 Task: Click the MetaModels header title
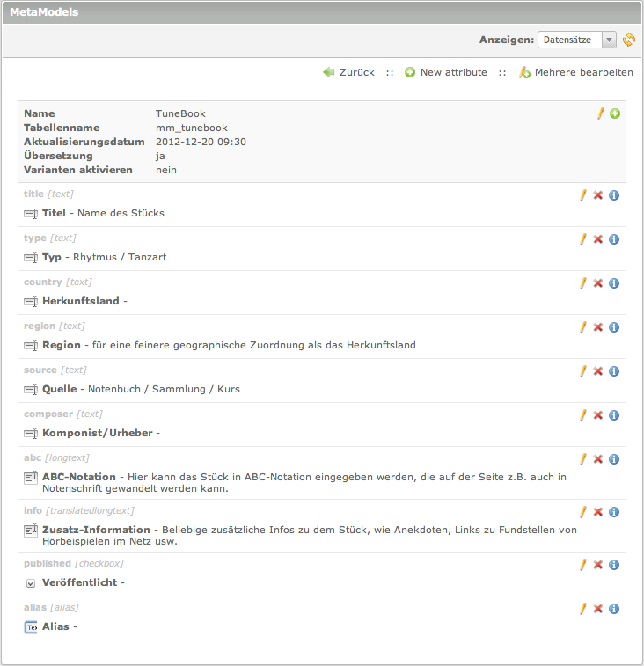(44, 12)
